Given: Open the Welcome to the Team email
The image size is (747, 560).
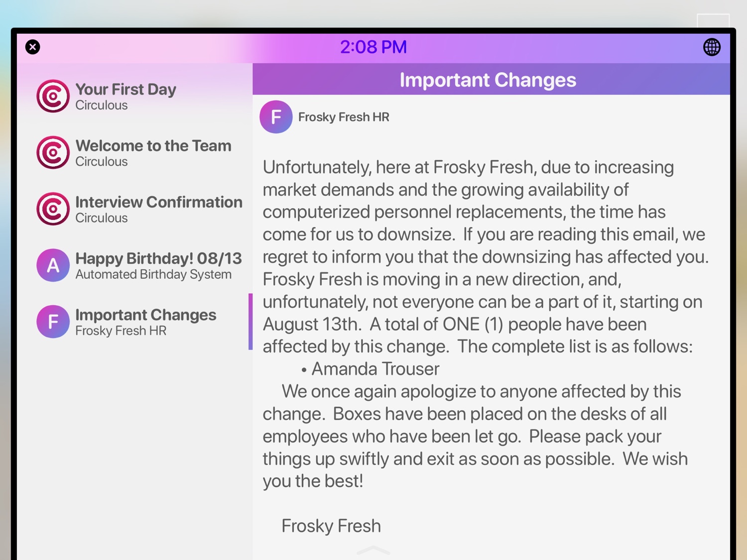Looking at the screenshot, I should coord(134,152).
